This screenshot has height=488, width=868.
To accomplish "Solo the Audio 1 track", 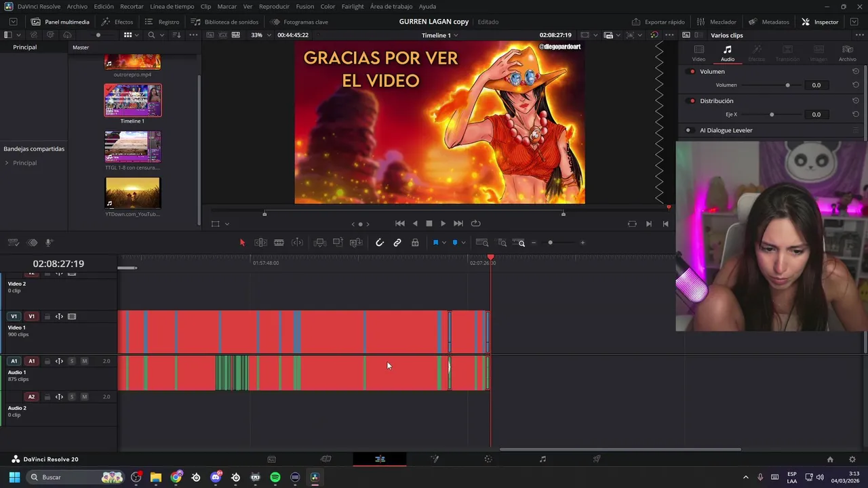I will 72,361.
